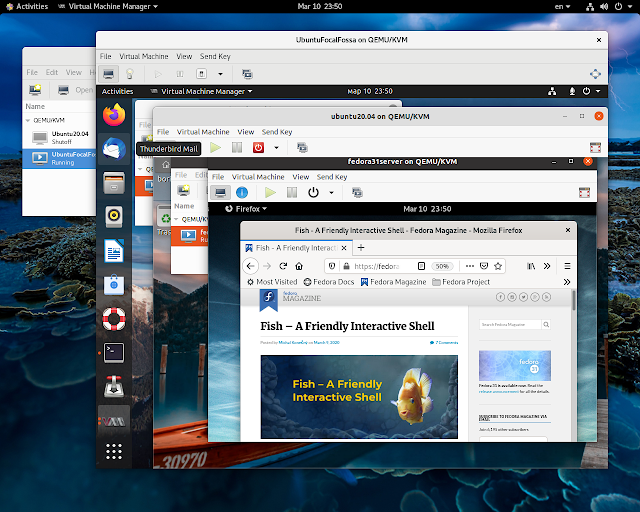Collapse QEMU/KVM tree in host manager
This screenshot has height=512, width=640.
(28, 120)
